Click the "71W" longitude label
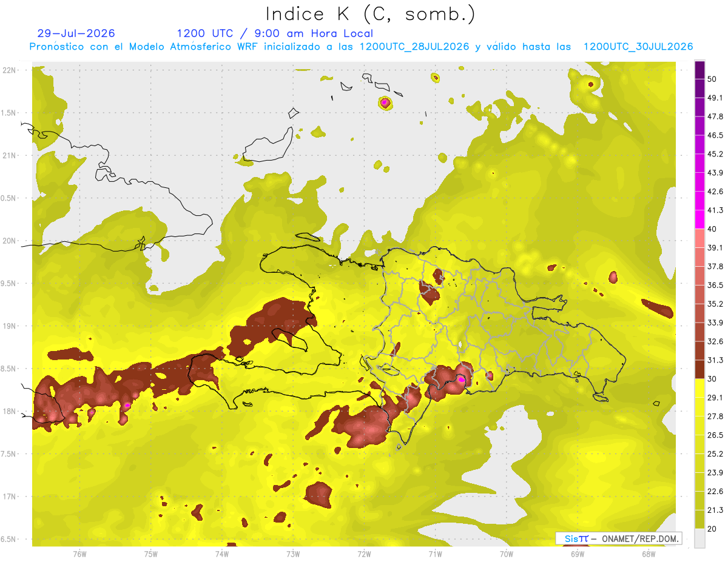The width and height of the screenshot is (728, 562). pyautogui.click(x=435, y=554)
